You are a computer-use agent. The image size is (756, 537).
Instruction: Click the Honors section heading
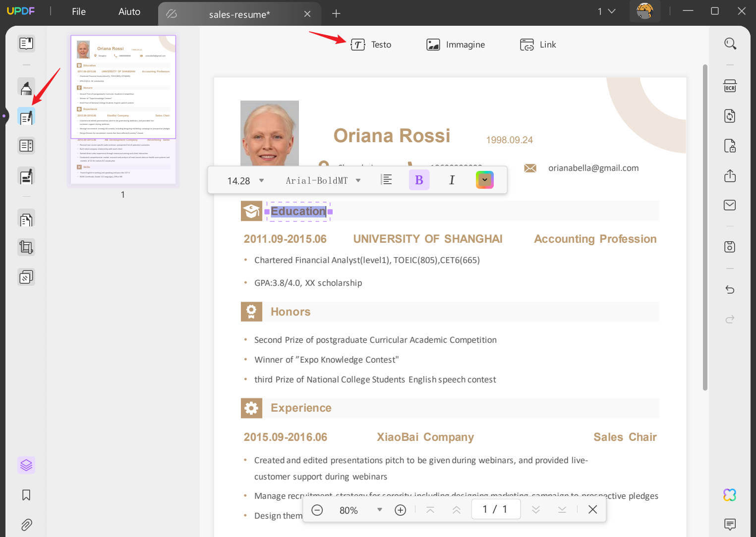(x=291, y=312)
